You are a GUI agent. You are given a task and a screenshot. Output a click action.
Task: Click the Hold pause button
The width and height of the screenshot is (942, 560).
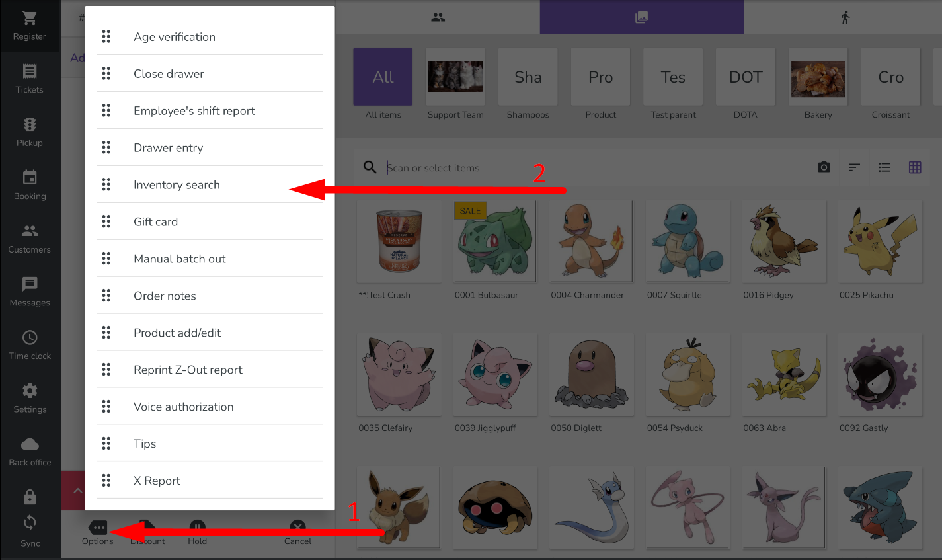(198, 533)
